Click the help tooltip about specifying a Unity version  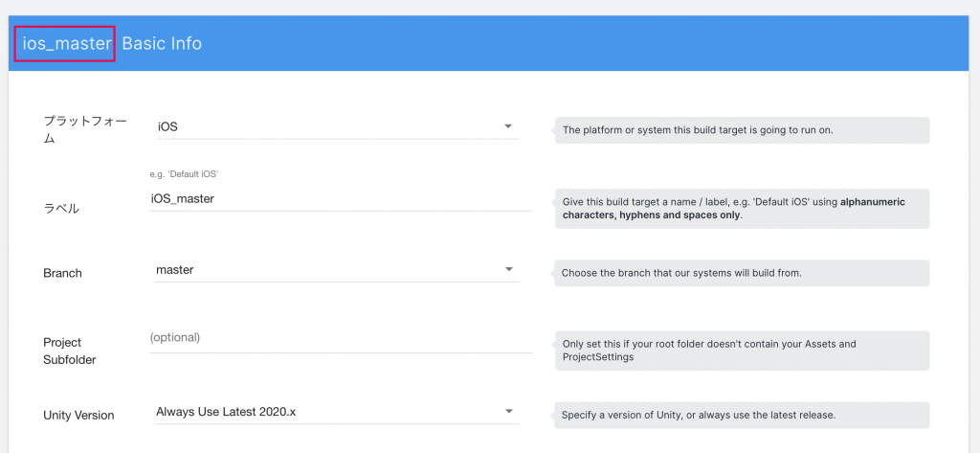[x=742, y=415]
